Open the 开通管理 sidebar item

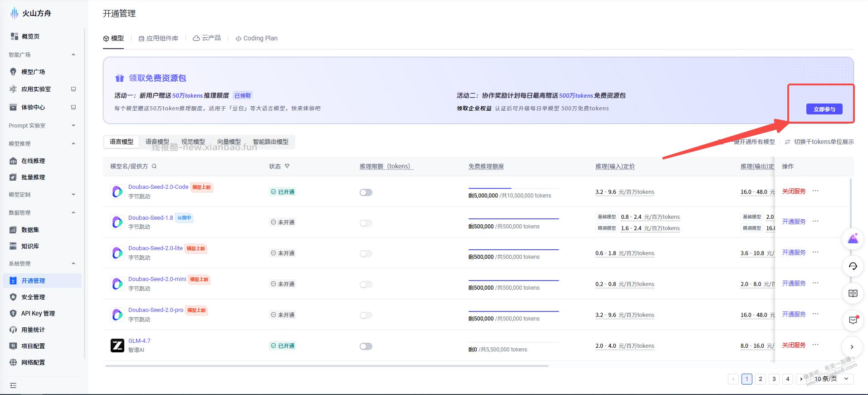click(x=42, y=281)
